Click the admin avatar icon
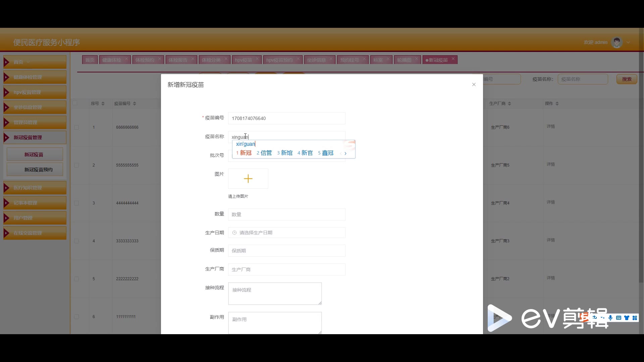The width and height of the screenshot is (644, 362). click(x=616, y=43)
